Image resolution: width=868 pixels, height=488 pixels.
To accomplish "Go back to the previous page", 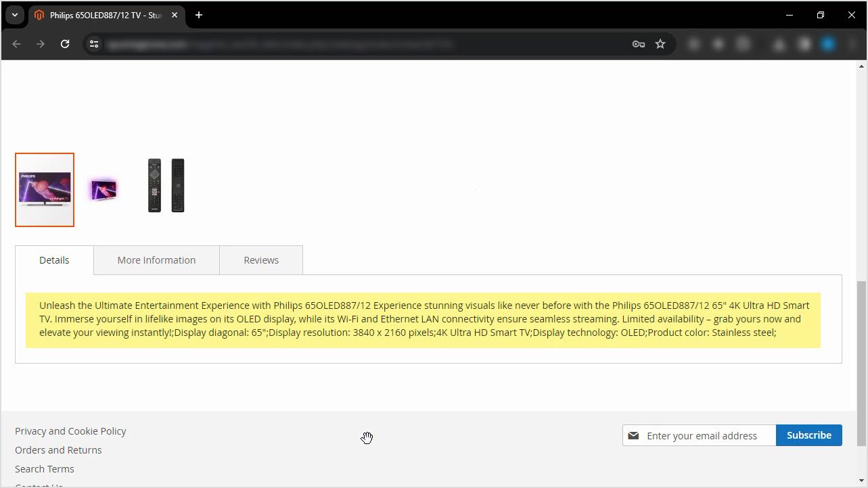I will (x=16, y=44).
